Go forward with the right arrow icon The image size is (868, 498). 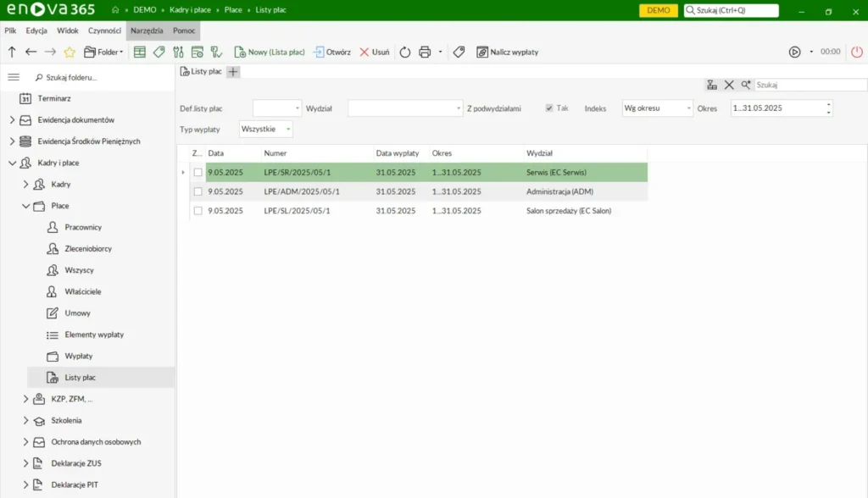point(50,52)
